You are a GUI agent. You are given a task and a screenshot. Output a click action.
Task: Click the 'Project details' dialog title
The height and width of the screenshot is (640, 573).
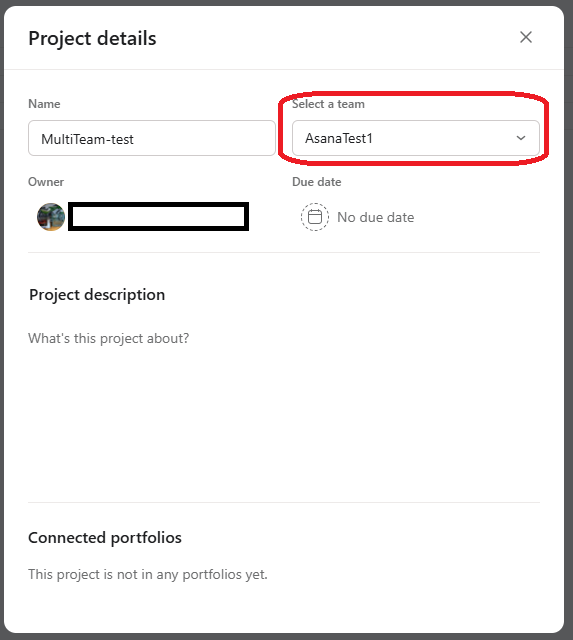92,38
